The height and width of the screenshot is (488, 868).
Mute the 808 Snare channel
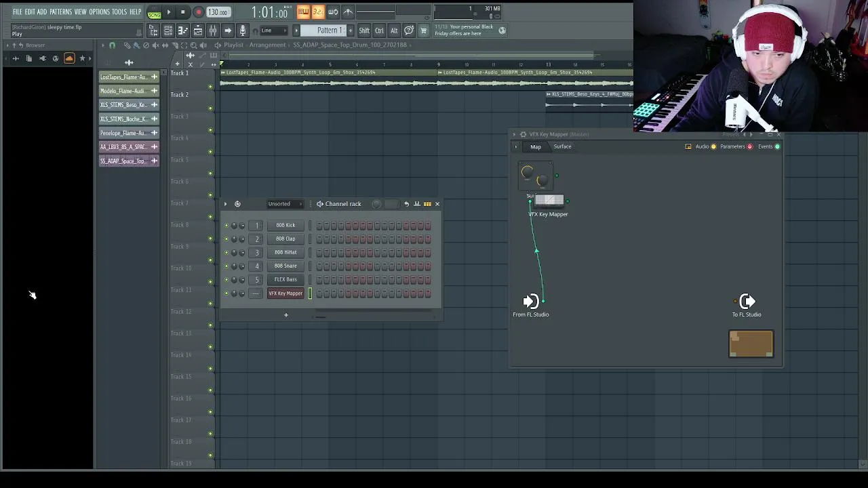point(226,266)
